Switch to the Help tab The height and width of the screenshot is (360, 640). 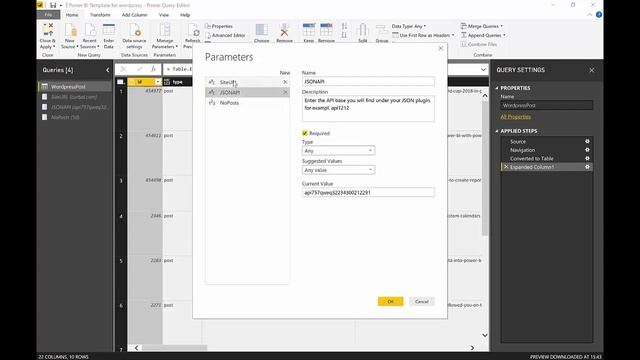point(185,15)
